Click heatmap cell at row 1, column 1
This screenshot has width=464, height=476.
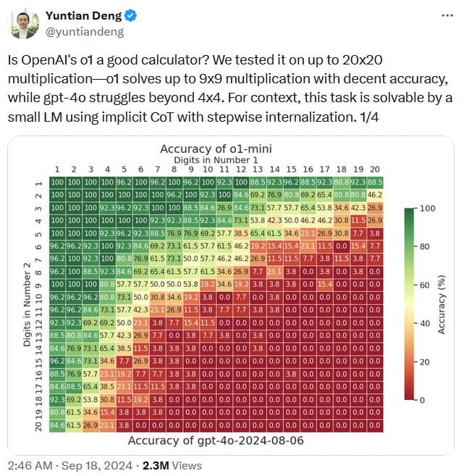(x=57, y=183)
